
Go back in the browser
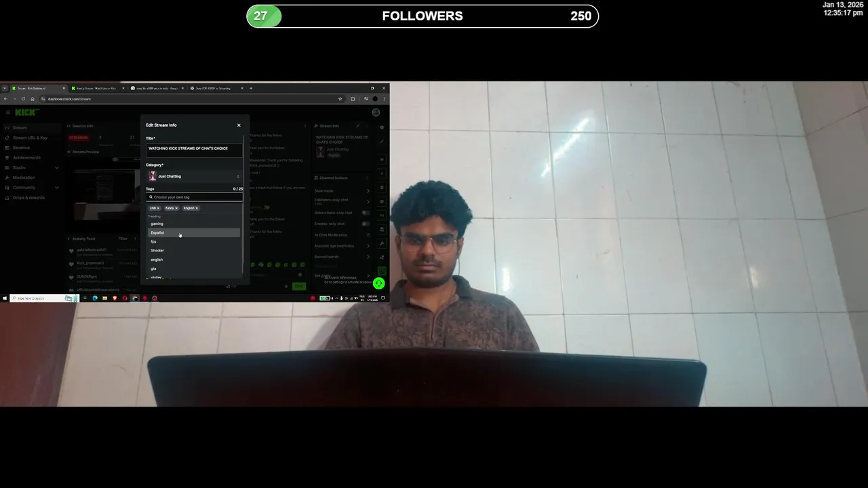[5, 99]
